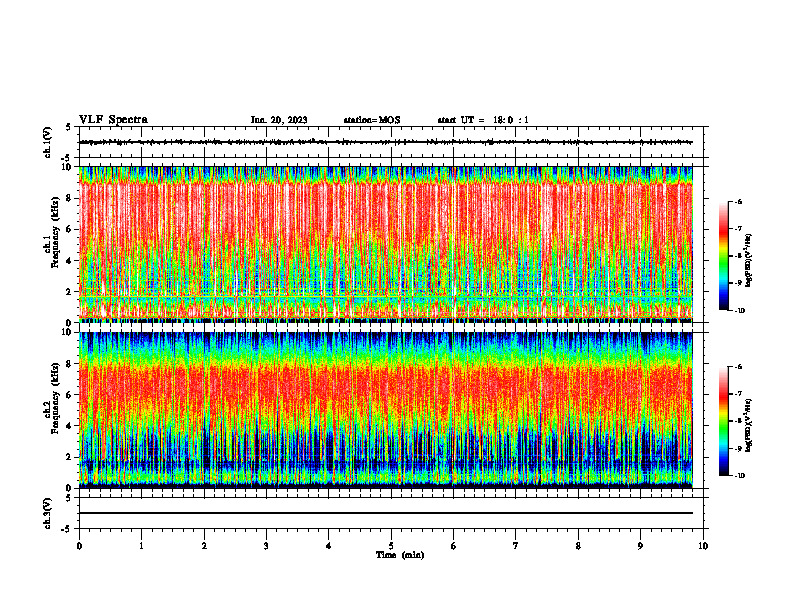
Task: Click the ch.1 frequency tick label "4"
Action: coord(68,261)
